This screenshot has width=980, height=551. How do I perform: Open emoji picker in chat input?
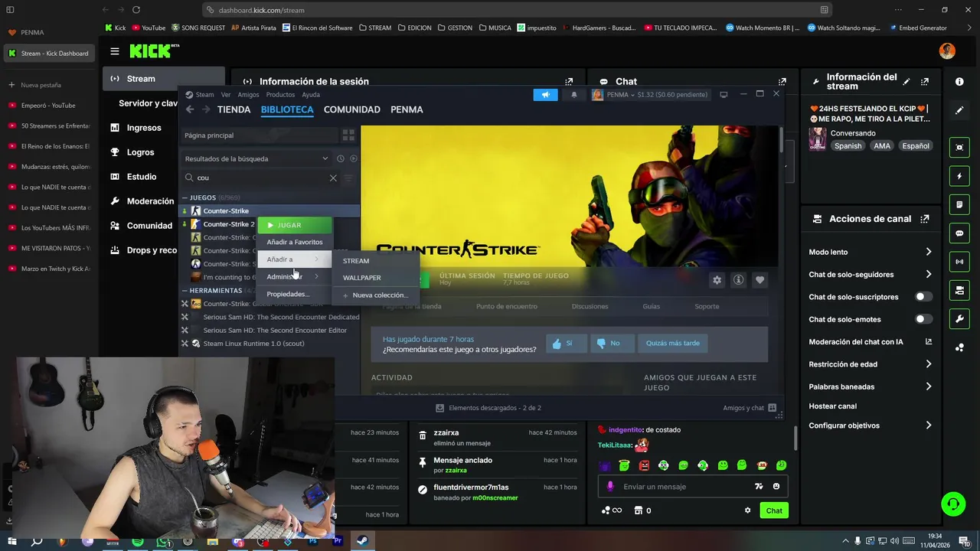776,487
